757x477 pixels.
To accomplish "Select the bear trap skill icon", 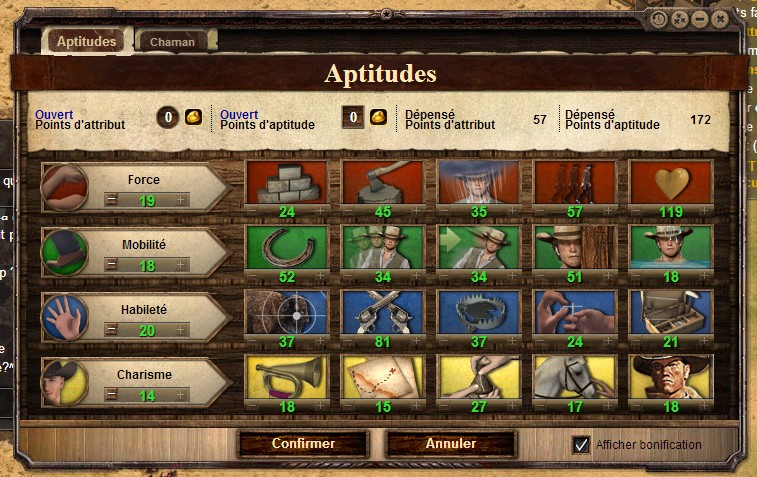I will tap(478, 312).
